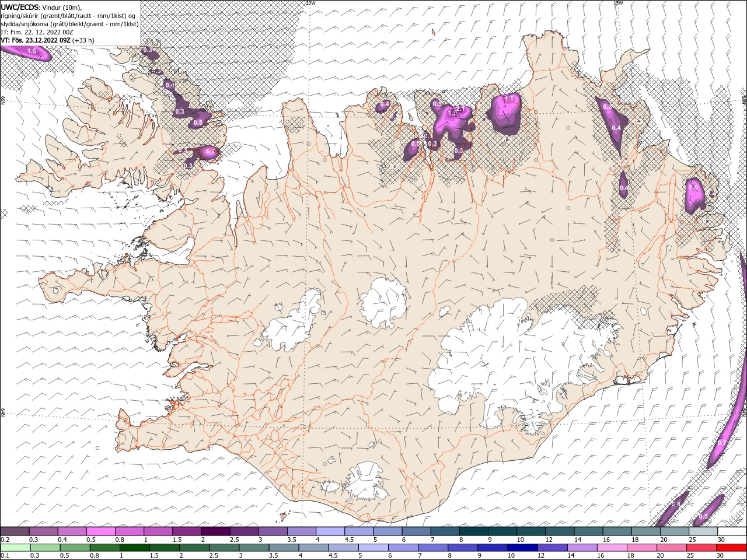Click the bright red swatch at lower-legend 30
The image size is (747, 560).
(x=731, y=548)
